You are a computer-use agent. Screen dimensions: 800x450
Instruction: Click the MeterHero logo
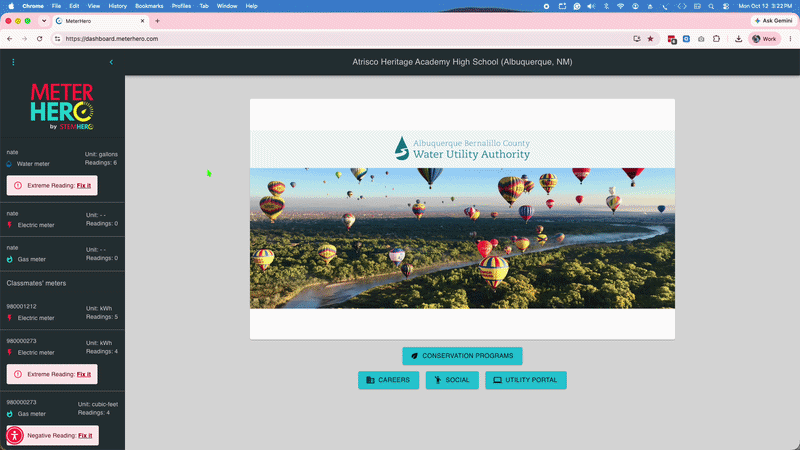pos(62,107)
